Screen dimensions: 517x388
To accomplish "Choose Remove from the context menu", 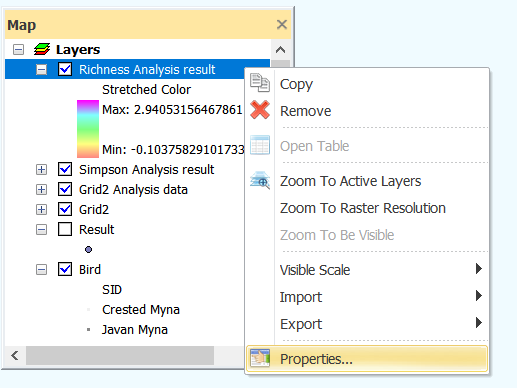I will pos(367,111).
